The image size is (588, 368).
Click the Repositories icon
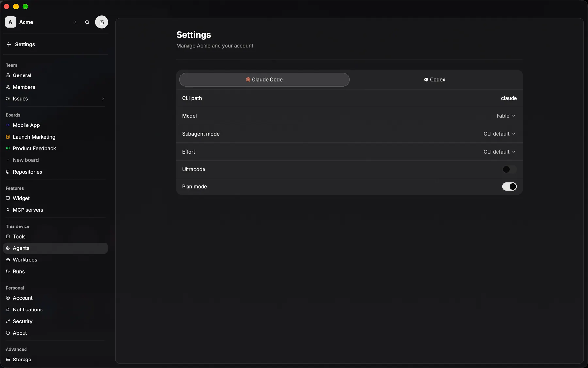8,172
